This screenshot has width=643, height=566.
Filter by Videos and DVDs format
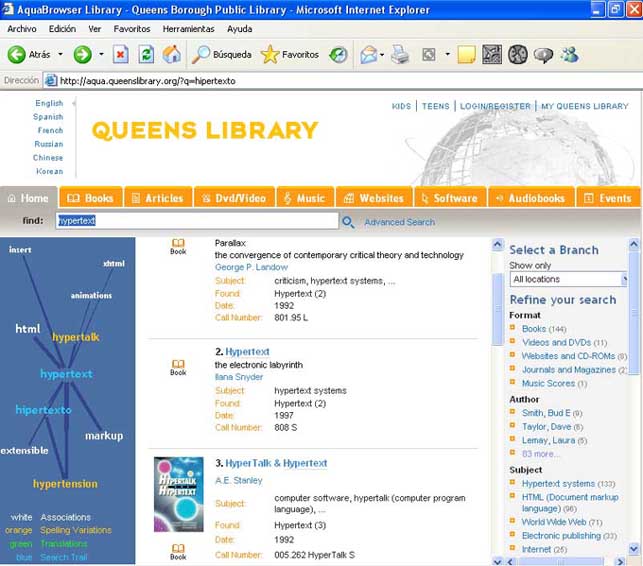(x=564, y=342)
